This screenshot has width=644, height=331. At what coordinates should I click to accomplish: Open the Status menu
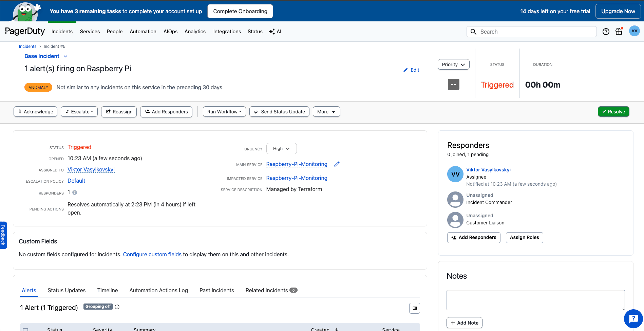pyautogui.click(x=255, y=32)
